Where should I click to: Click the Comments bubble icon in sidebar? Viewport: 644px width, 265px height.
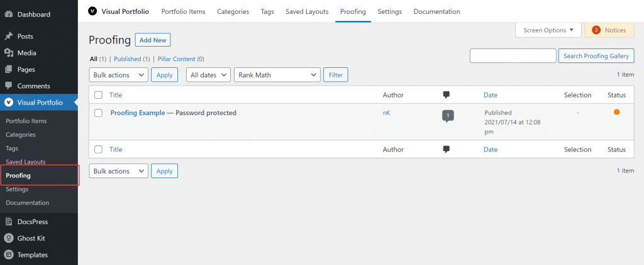(9, 86)
